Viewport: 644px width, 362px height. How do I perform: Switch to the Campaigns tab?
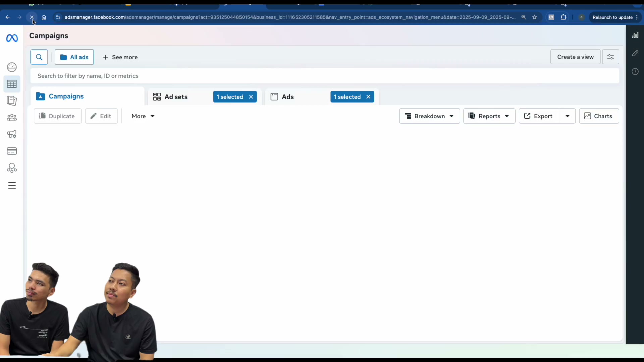click(x=87, y=96)
